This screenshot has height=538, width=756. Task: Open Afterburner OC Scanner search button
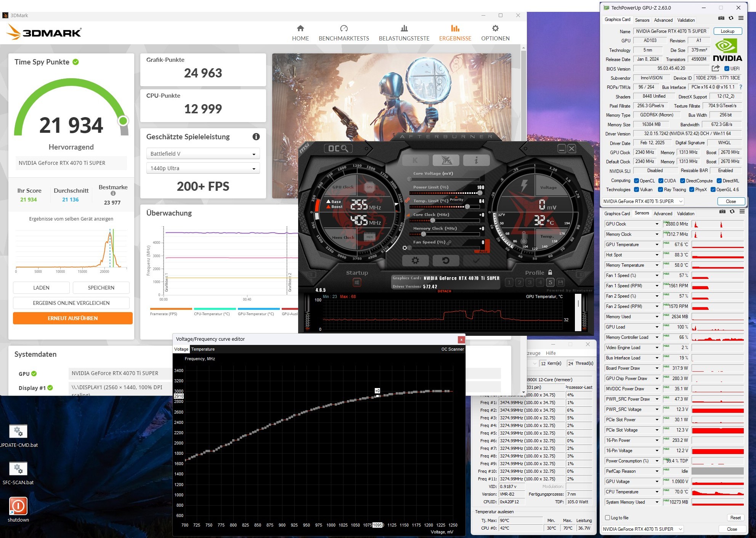point(338,148)
